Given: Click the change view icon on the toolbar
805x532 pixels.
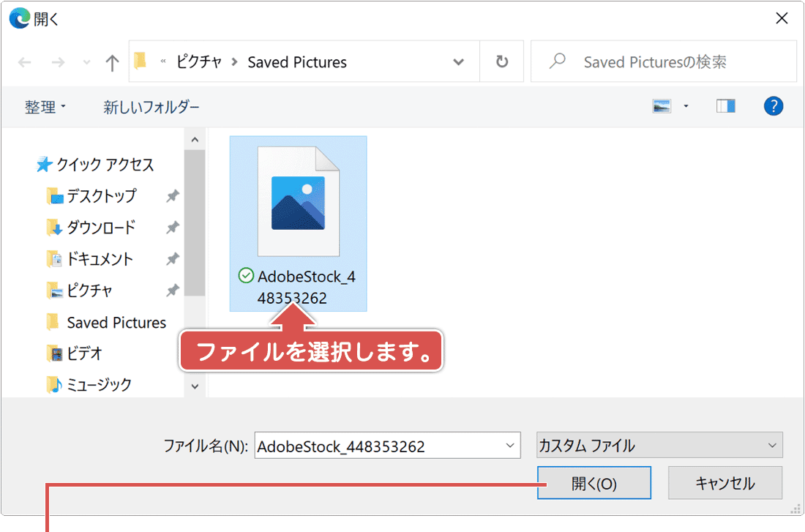Looking at the screenshot, I should point(662,105).
